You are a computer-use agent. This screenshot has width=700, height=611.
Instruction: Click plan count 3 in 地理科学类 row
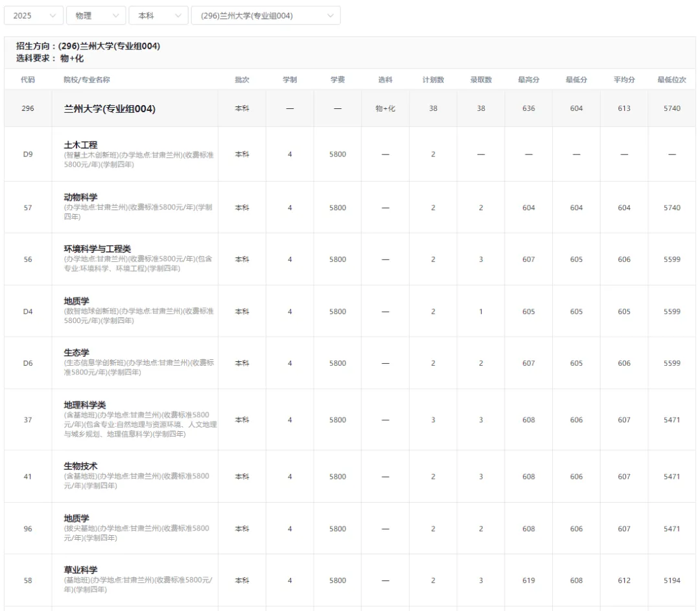[433, 420]
